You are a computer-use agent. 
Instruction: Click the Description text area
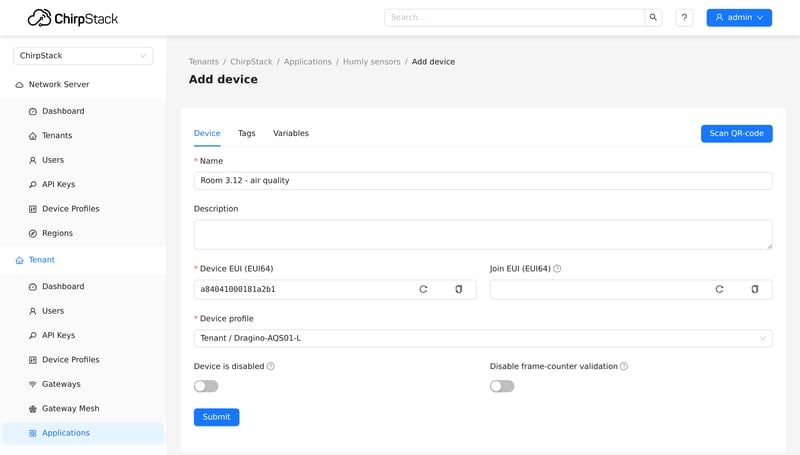[483, 235]
